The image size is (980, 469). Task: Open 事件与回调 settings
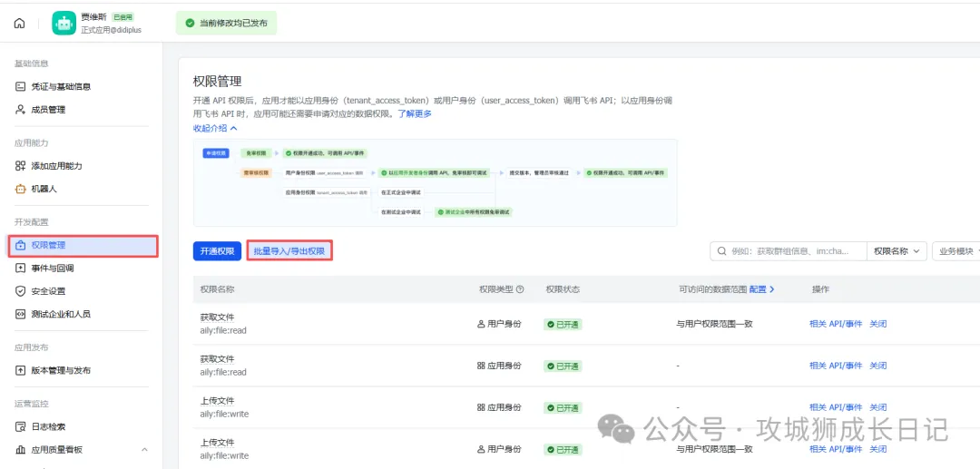[53, 269]
